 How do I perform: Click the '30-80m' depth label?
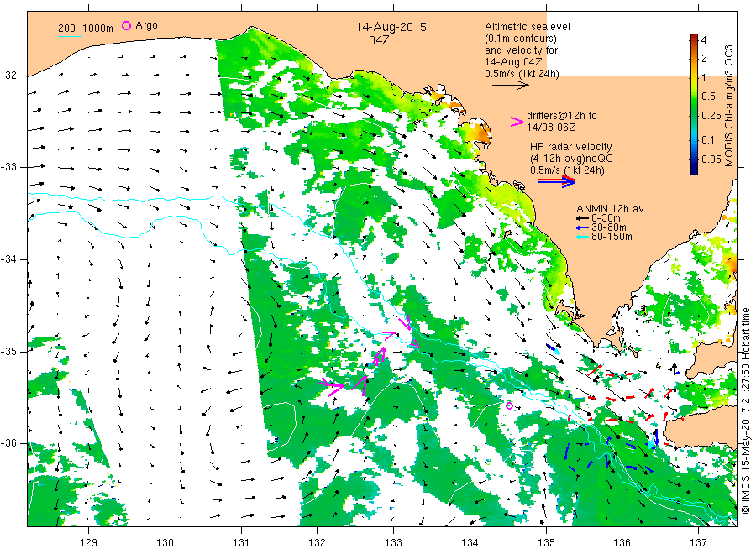(x=608, y=227)
